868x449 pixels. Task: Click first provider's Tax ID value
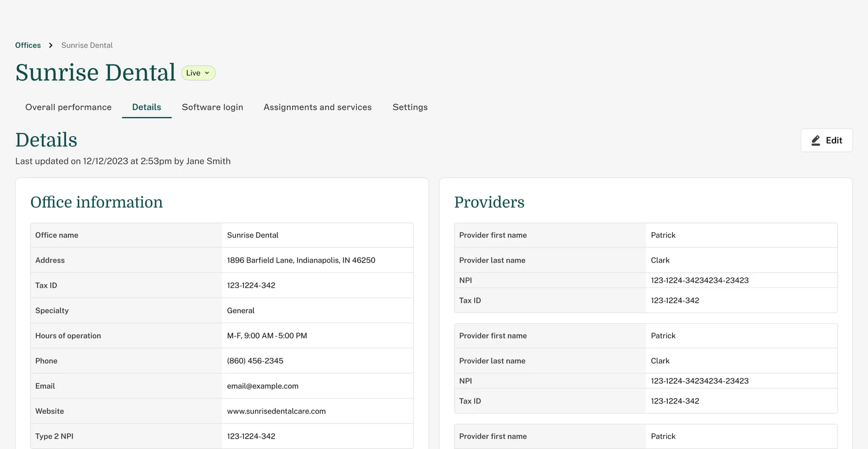coord(675,300)
